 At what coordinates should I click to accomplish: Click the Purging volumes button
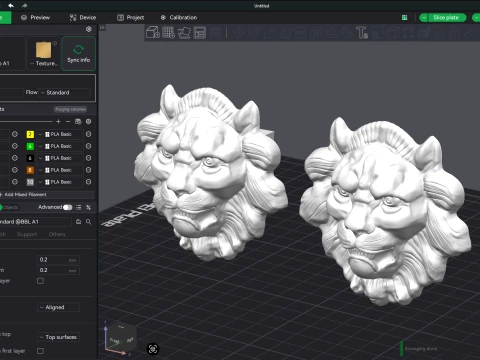[70, 109]
